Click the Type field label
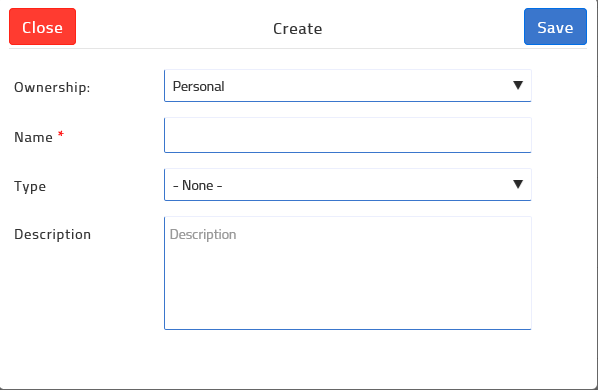This screenshot has width=598, height=390. [x=30, y=186]
